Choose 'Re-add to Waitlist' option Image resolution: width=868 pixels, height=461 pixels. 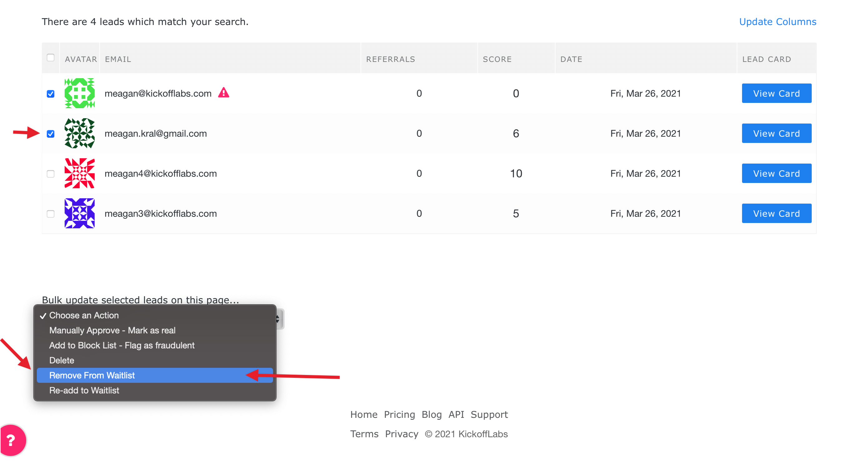tap(155, 390)
